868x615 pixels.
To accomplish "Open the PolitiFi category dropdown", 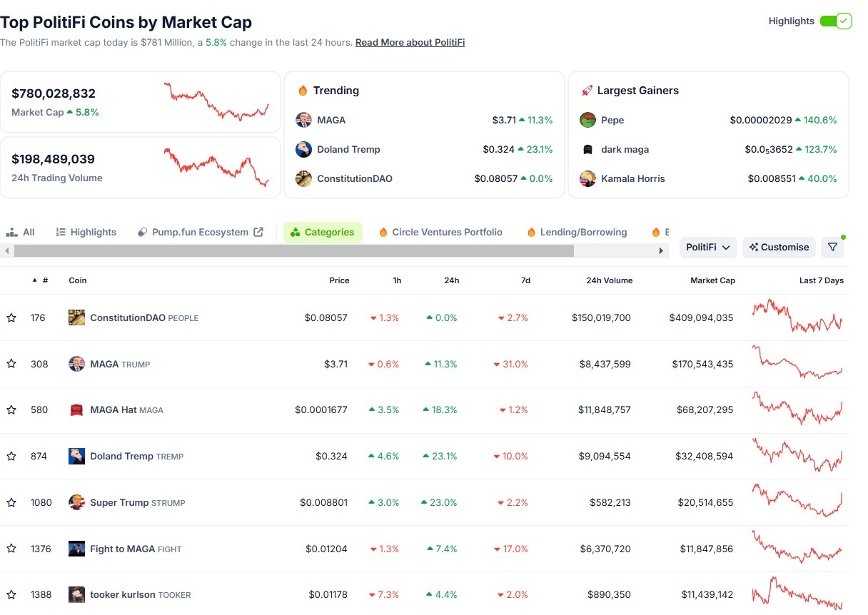I will point(708,247).
